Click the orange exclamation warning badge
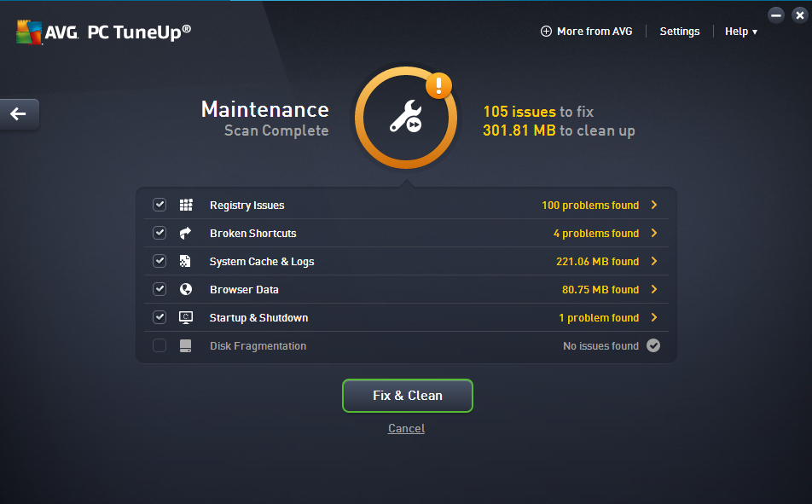Image resolution: width=812 pixels, height=504 pixels. coord(438,85)
